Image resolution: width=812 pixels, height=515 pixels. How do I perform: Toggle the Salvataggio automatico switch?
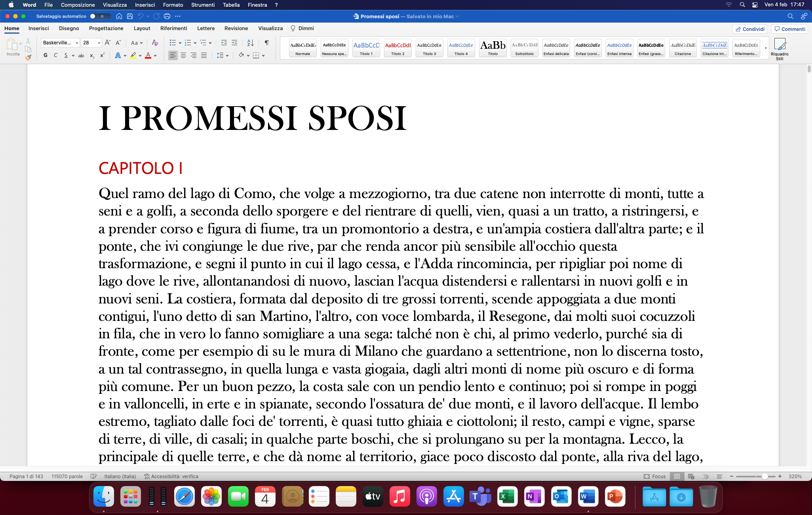coord(97,16)
